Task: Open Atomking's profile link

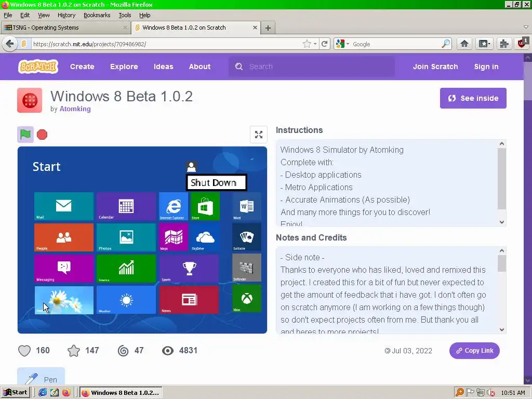Action: pyautogui.click(x=75, y=109)
